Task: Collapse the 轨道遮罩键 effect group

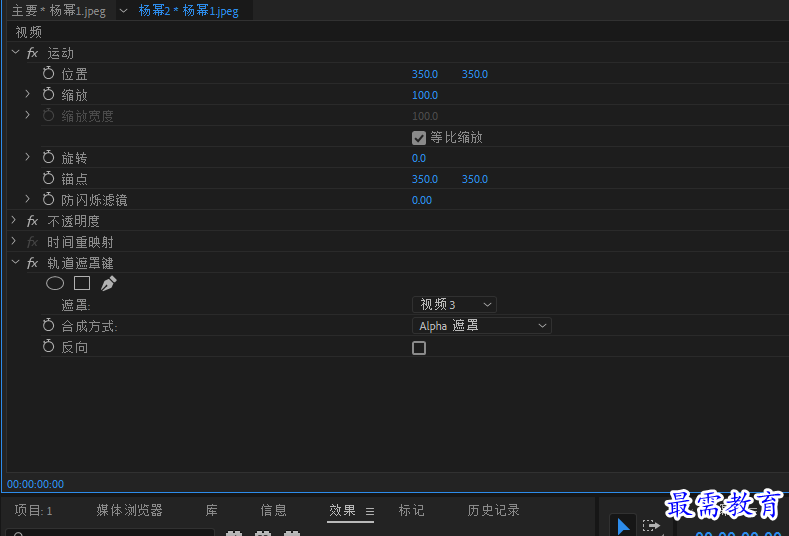Action: coord(16,262)
